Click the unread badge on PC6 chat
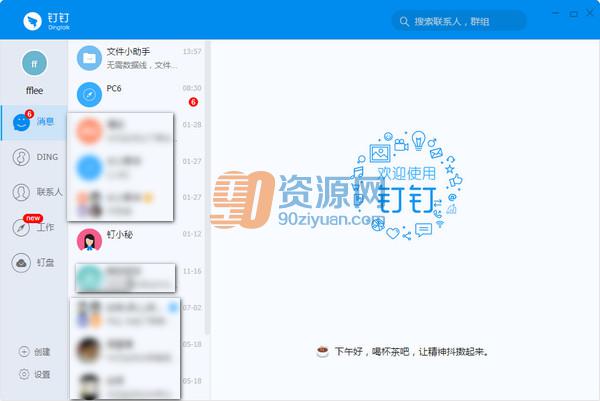The width and height of the screenshot is (600, 401). [193, 102]
